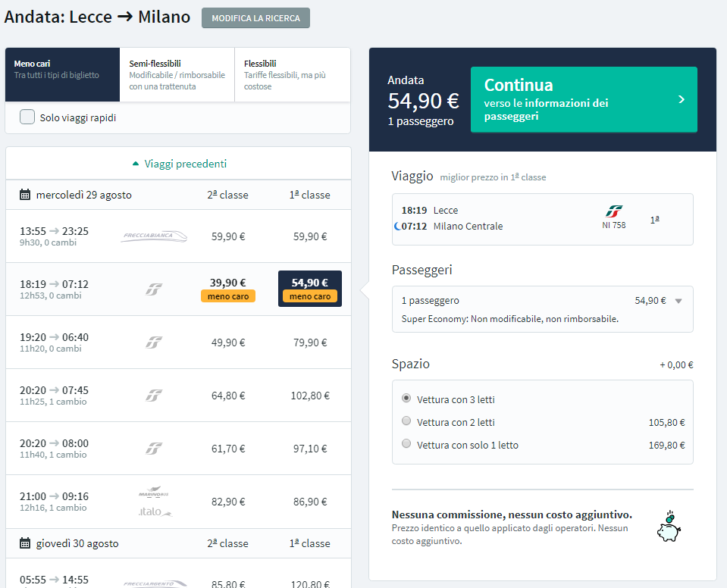The image size is (727, 588).
Task: Click the 13:55 → 23:25 trip times
Action: click(54, 231)
